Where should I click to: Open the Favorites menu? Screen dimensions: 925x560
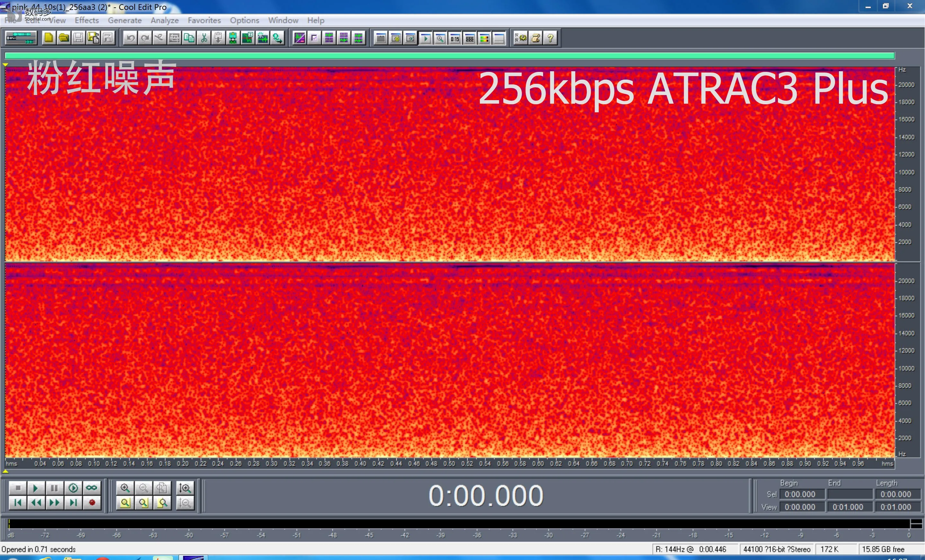[x=204, y=20]
